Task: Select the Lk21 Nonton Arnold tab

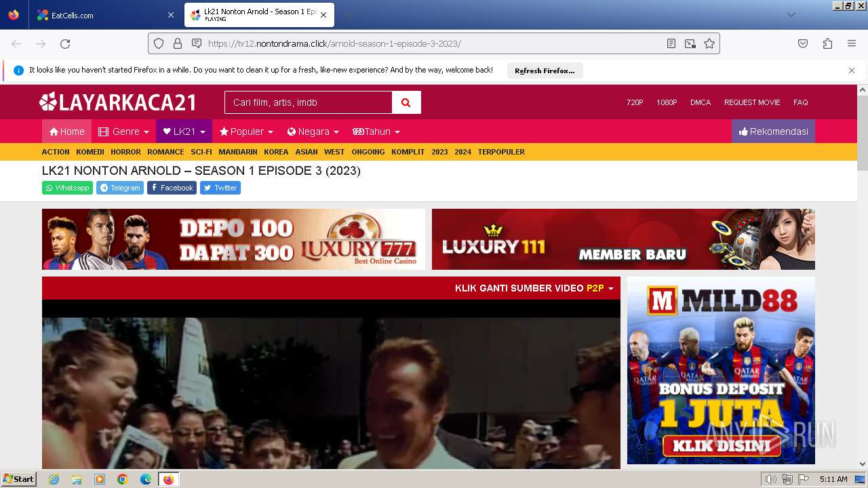Action: 259,15
